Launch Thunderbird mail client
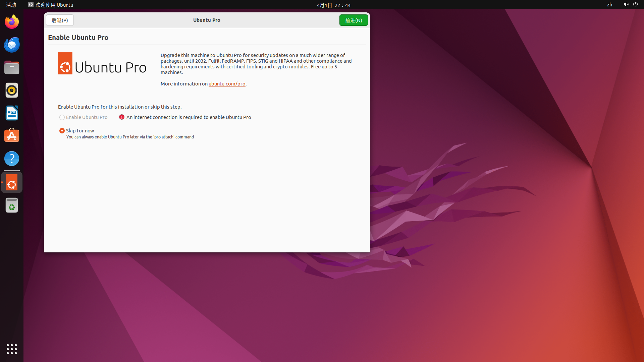644x362 pixels. 12,45
